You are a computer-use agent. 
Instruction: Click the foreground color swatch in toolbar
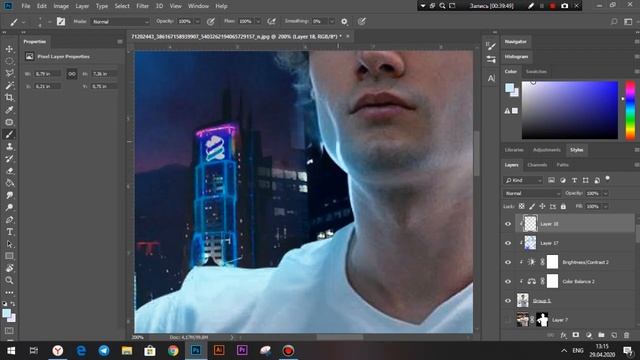[7, 313]
